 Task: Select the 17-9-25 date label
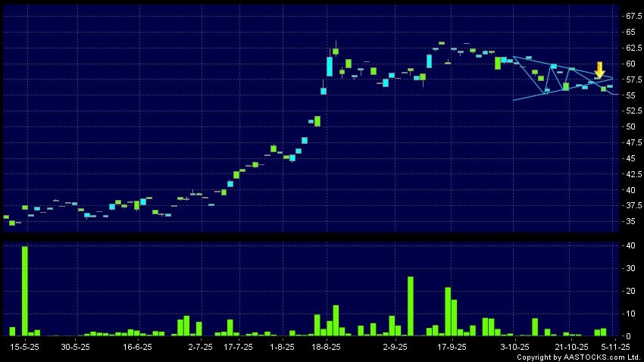click(452, 346)
